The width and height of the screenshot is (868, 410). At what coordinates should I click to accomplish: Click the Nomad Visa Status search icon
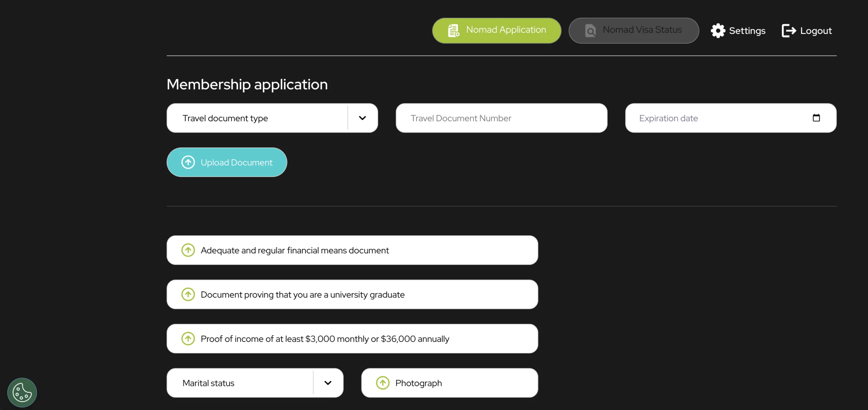click(x=590, y=31)
